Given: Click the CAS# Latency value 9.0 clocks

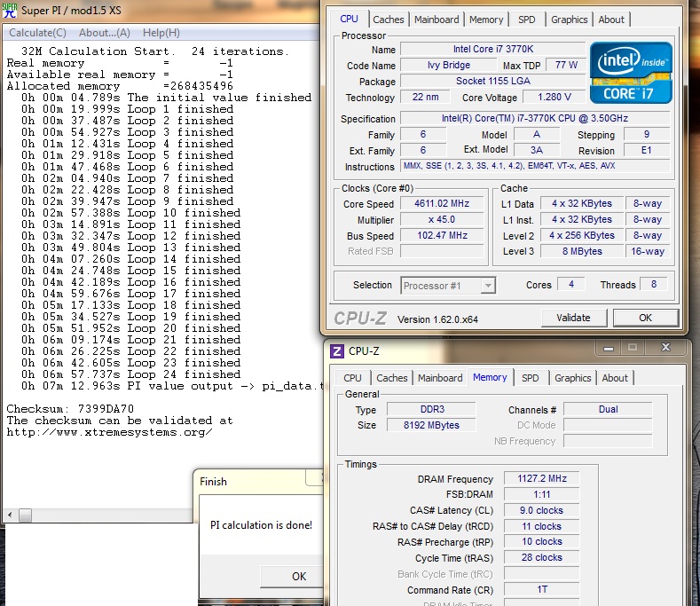Looking at the screenshot, I should [x=542, y=510].
